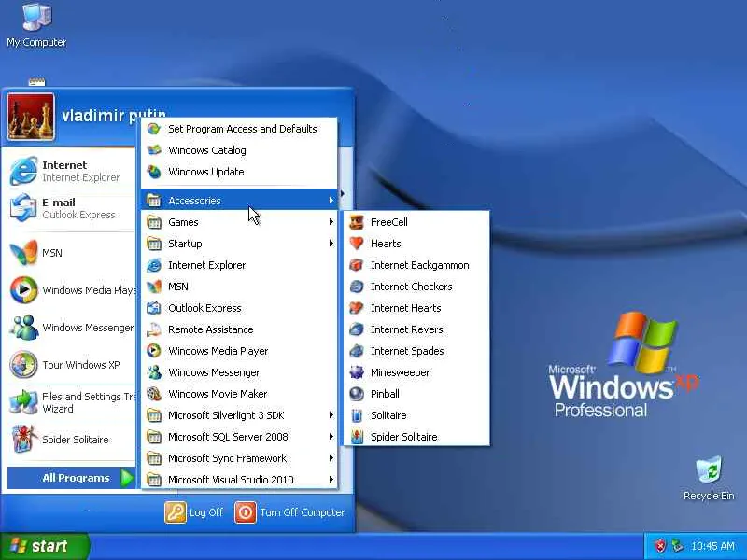Launch Internet Spades

click(416, 351)
